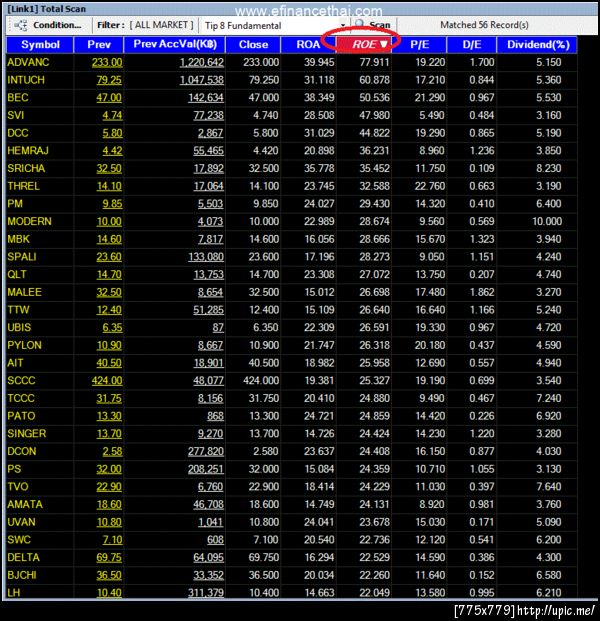
Task: Select the MODERN symbol
Action: coord(29,221)
